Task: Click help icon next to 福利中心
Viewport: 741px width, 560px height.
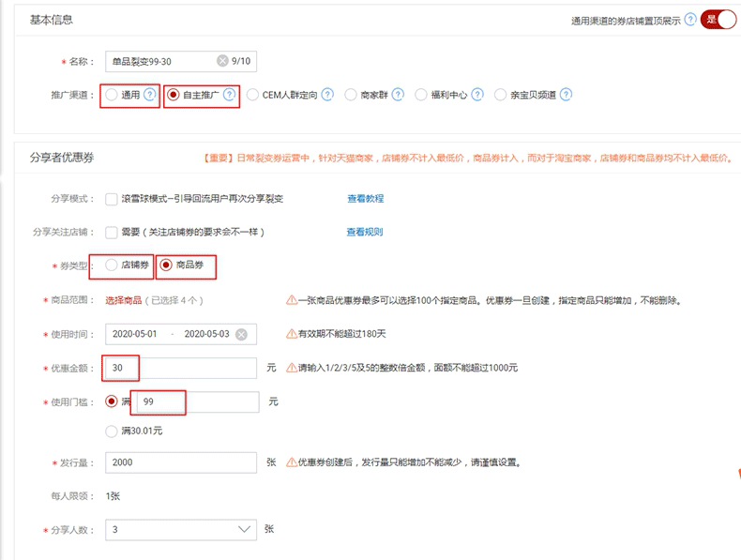Action: pos(477,95)
